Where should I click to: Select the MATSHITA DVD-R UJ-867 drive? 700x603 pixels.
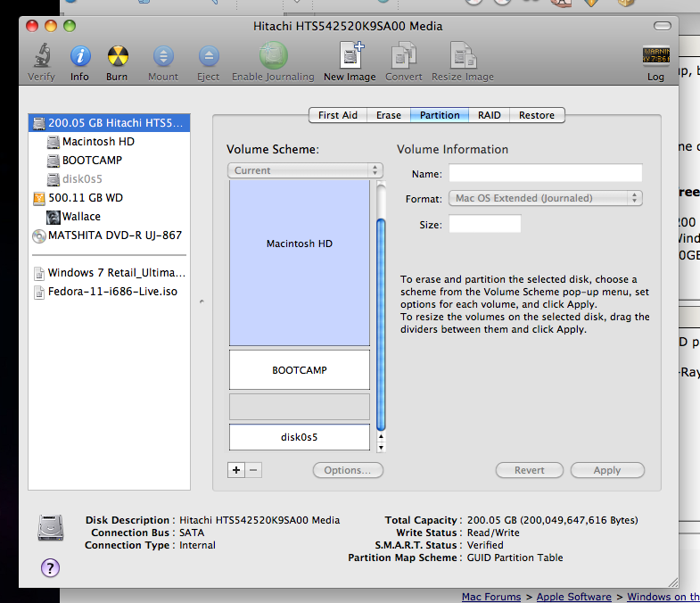pos(110,235)
